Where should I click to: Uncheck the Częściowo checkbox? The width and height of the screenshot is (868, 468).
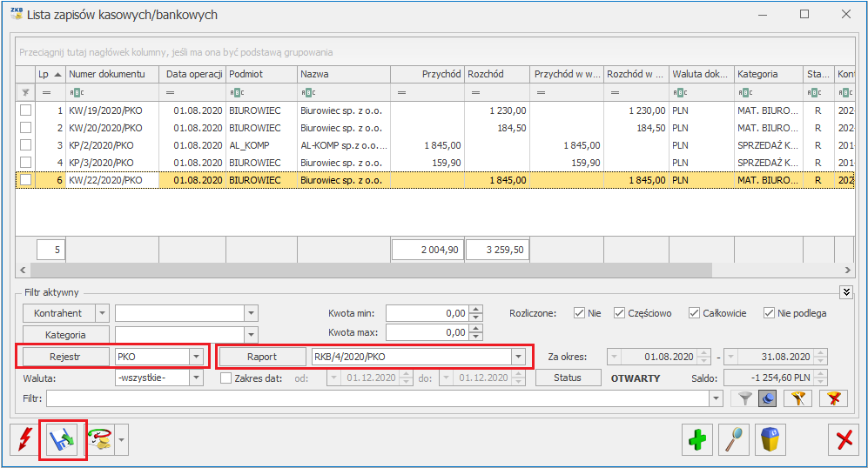[x=620, y=313]
